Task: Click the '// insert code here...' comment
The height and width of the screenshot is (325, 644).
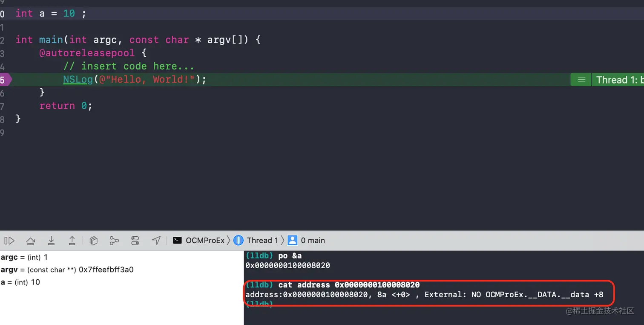Action: click(x=129, y=67)
